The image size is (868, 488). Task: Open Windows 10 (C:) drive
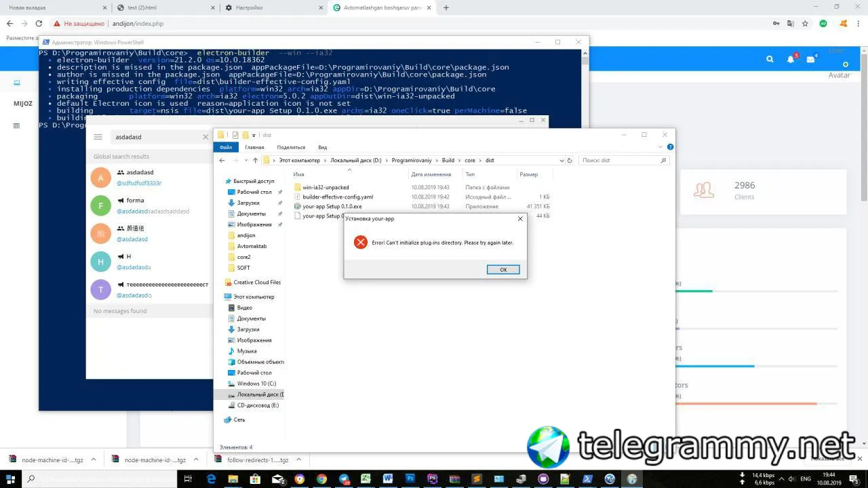pyautogui.click(x=256, y=384)
